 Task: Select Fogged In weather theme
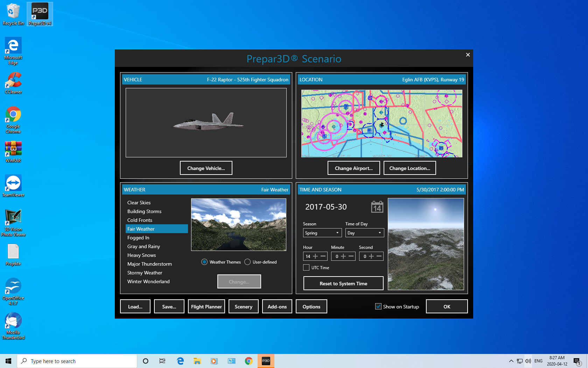(157, 238)
